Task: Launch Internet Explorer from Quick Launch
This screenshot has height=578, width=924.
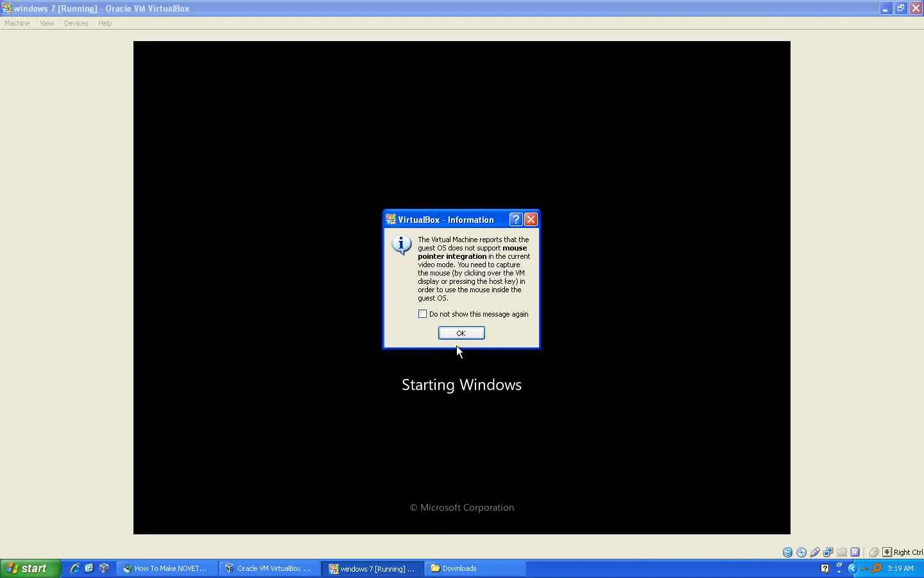Action: [75, 568]
